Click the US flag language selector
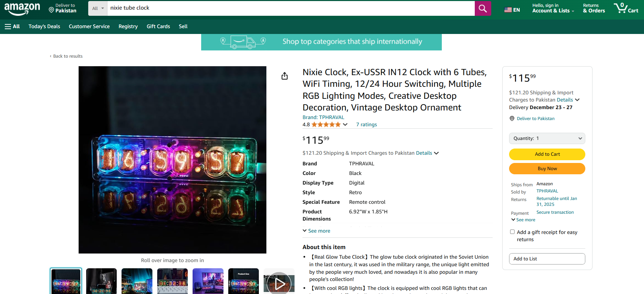 (x=512, y=10)
